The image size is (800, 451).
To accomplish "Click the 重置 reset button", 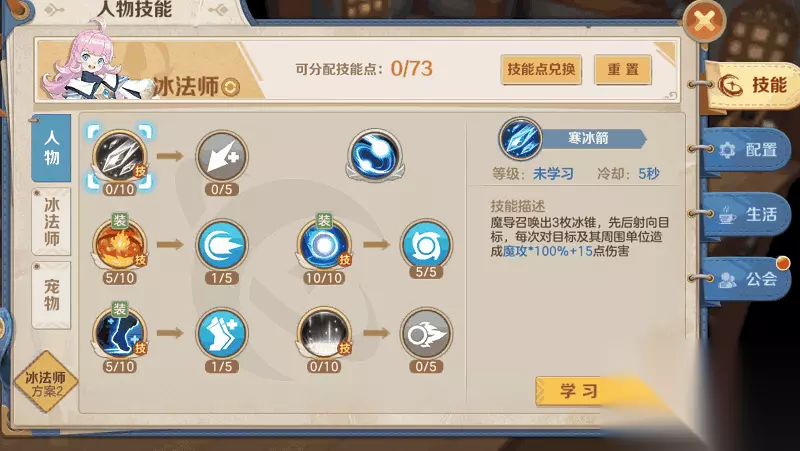I will click(x=623, y=69).
